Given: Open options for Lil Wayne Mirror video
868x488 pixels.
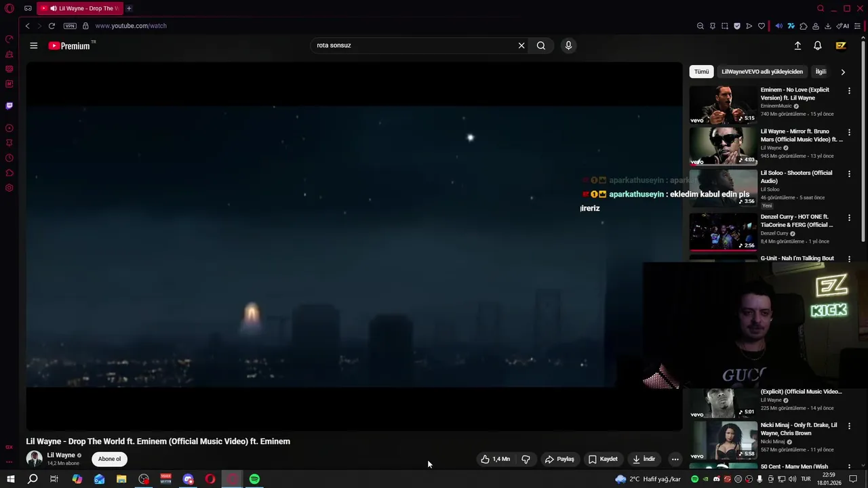Looking at the screenshot, I should (x=849, y=132).
